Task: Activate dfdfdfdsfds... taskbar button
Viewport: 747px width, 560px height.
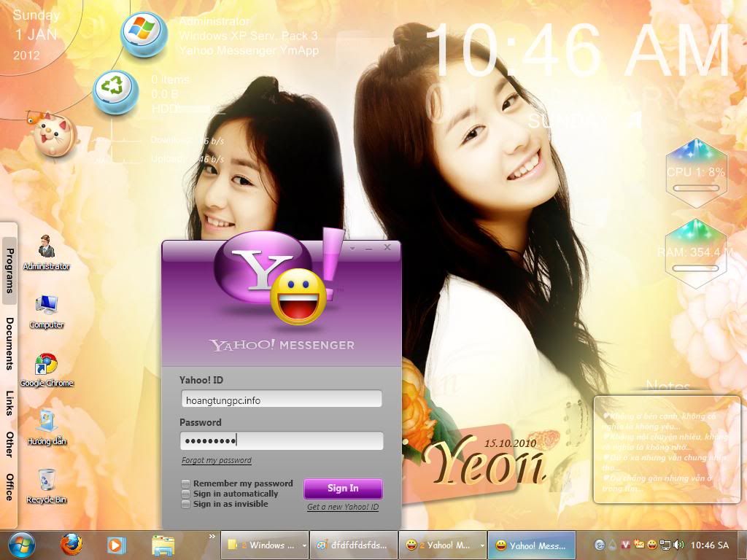Action: 354,545
